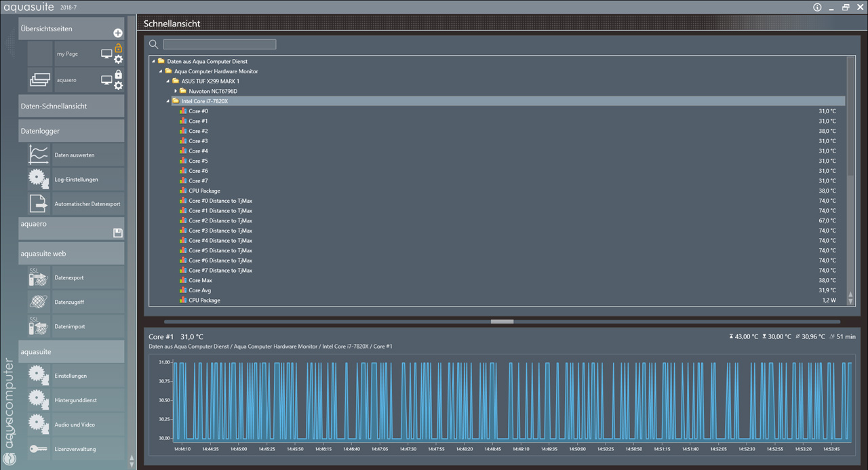Click the Audio und Video gear icon
Screen dimensions: 868x470
click(39, 424)
